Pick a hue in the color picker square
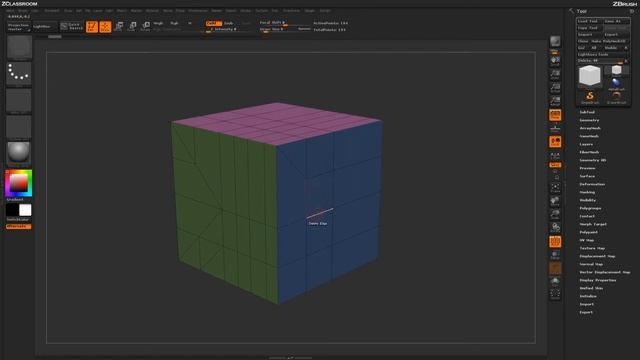Image resolution: width=640 pixels, height=360 pixels. [x=19, y=183]
